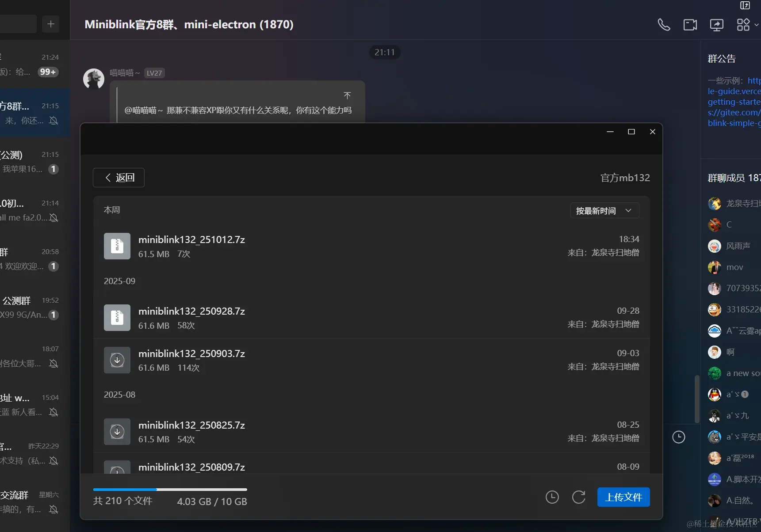Click the 官方mb132 folder title
The image size is (761, 532).
[x=625, y=178]
